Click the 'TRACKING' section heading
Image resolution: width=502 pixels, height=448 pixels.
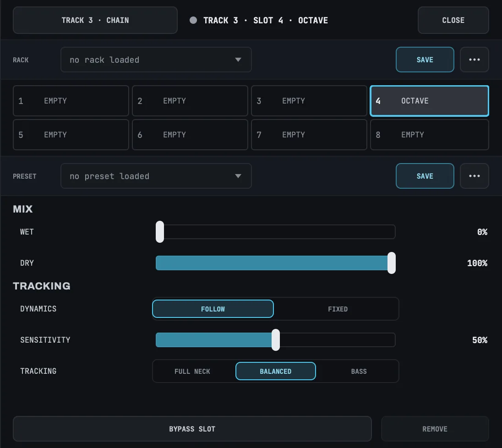[42, 286]
